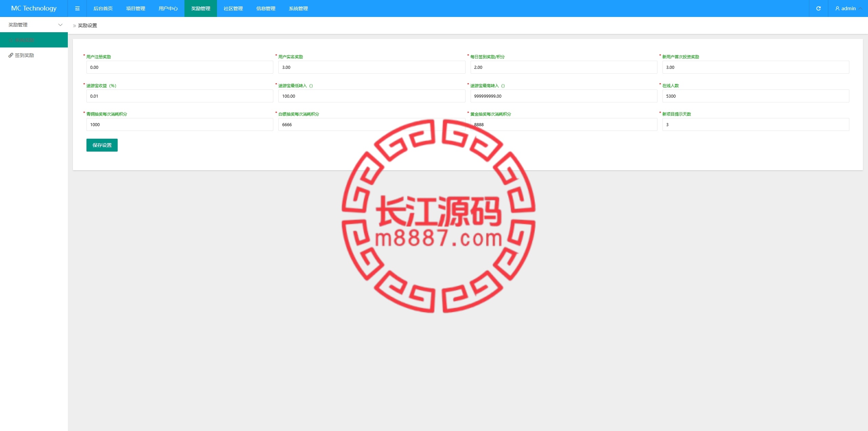Click the 青铜抽奖每次消耗积分 label
The width and height of the screenshot is (868, 431).
tap(107, 114)
